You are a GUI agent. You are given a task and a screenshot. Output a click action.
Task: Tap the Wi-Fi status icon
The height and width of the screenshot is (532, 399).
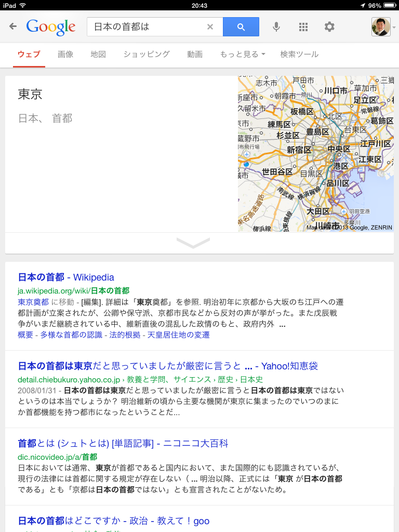tap(23, 5)
